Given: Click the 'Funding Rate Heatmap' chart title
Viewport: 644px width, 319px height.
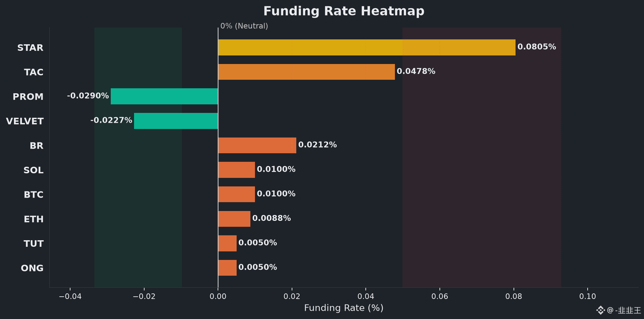Looking at the screenshot, I should pyautogui.click(x=344, y=11).
